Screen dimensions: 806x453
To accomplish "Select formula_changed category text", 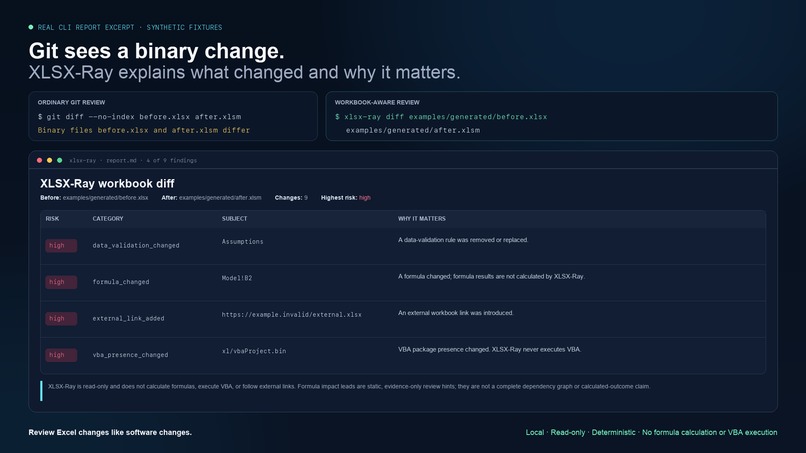I will click(x=121, y=282).
